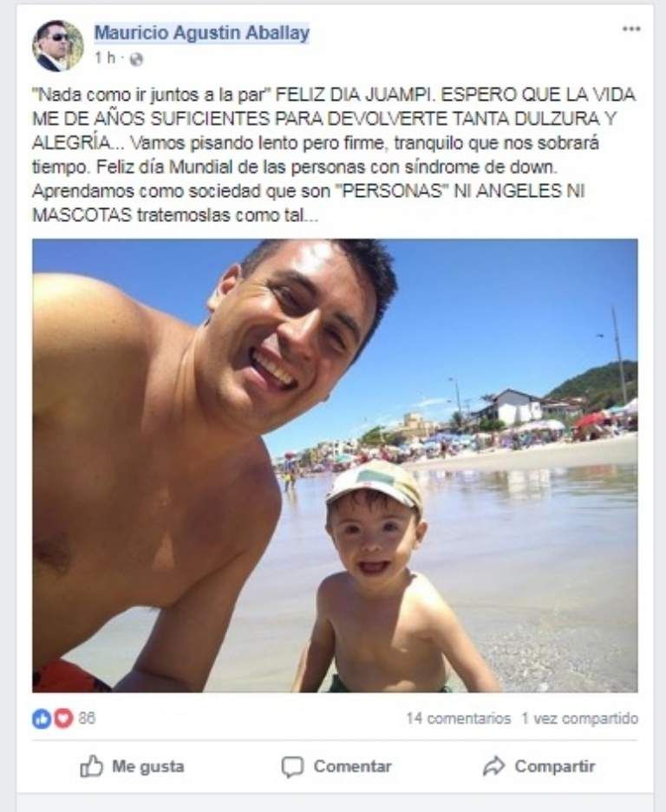View the 1 vez compartido shares
This screenshot has width=666, height=812.
coord(579,718)
